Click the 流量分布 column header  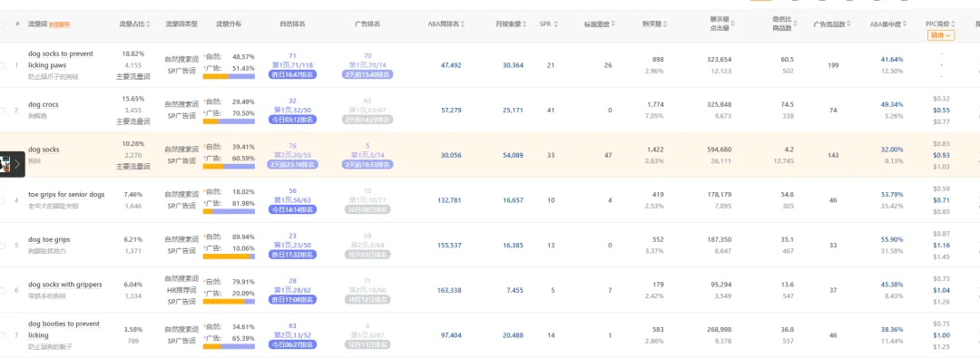pos(229,24)
